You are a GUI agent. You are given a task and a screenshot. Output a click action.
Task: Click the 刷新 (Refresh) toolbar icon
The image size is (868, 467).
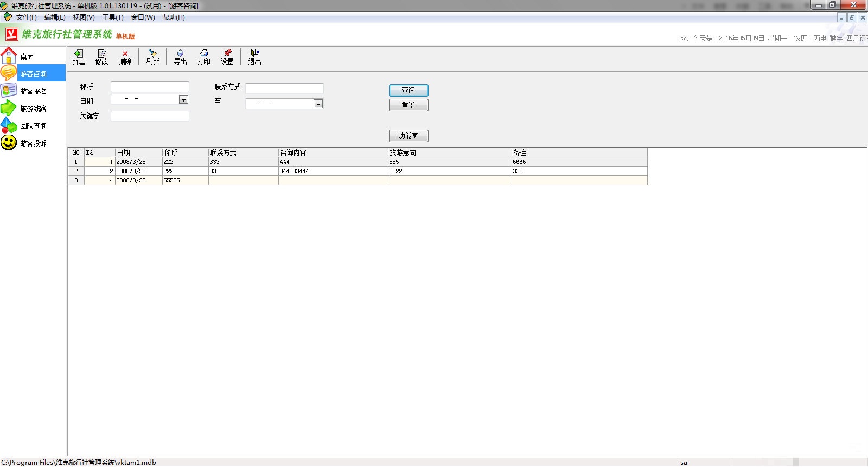pyautogui.click(x=153, y=57)
